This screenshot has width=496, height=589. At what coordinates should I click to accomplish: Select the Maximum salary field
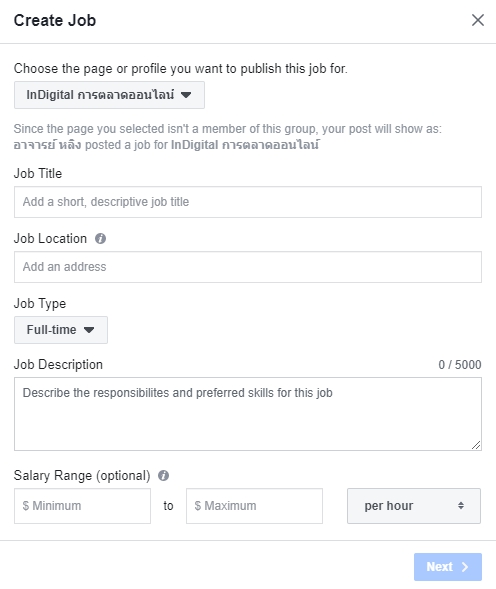(x=254, y=506)
